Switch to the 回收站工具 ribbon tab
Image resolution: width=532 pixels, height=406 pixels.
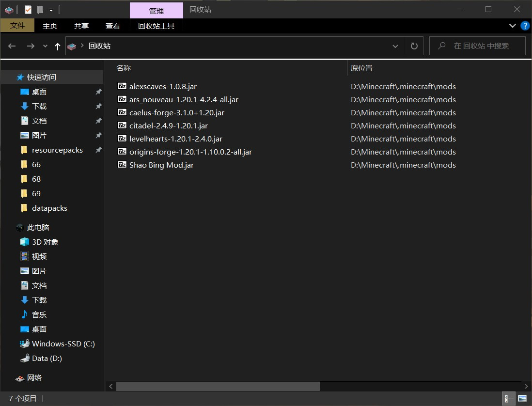(x=156, y=26)
